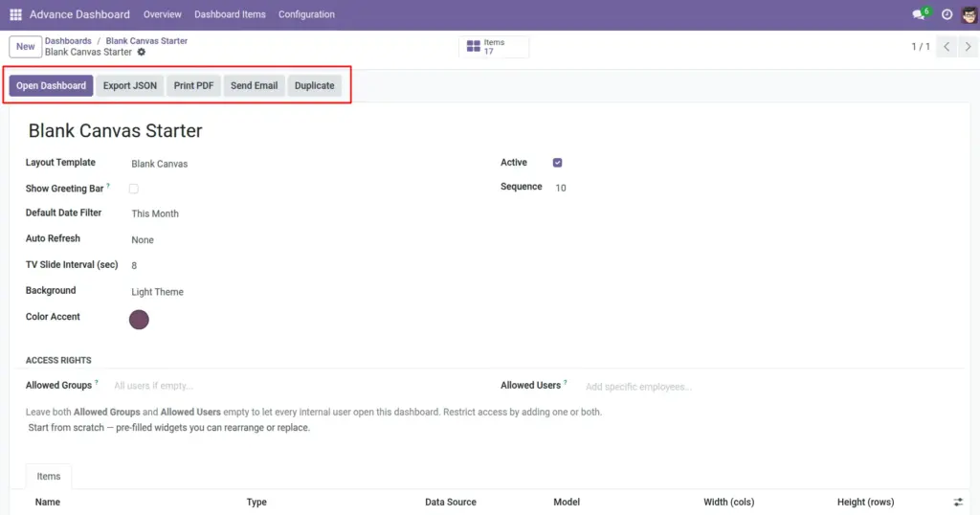
Task: Click the Open Dashboard button
Action: 52,85
